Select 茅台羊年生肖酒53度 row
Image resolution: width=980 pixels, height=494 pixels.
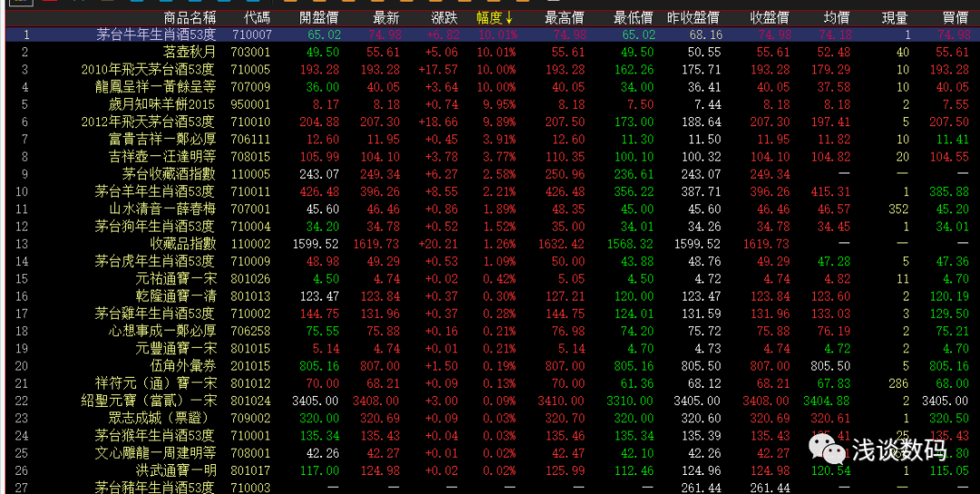[x=493, y=192]
